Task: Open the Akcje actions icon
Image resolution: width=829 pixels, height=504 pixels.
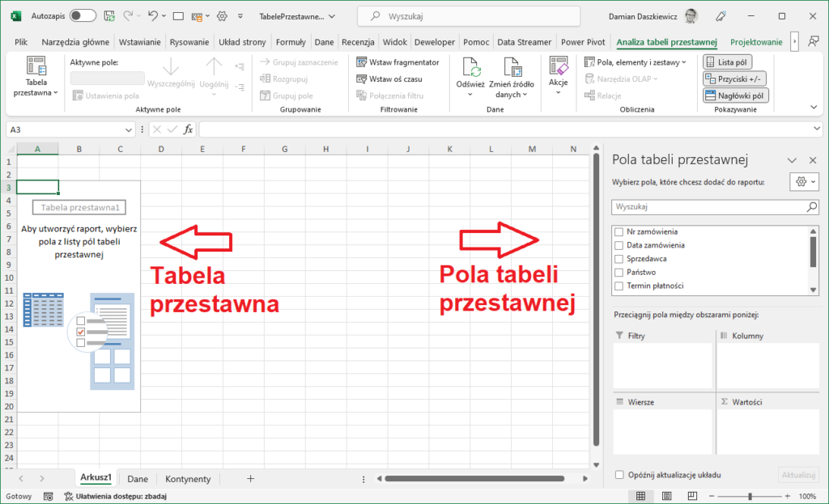Action: [559, 67]
